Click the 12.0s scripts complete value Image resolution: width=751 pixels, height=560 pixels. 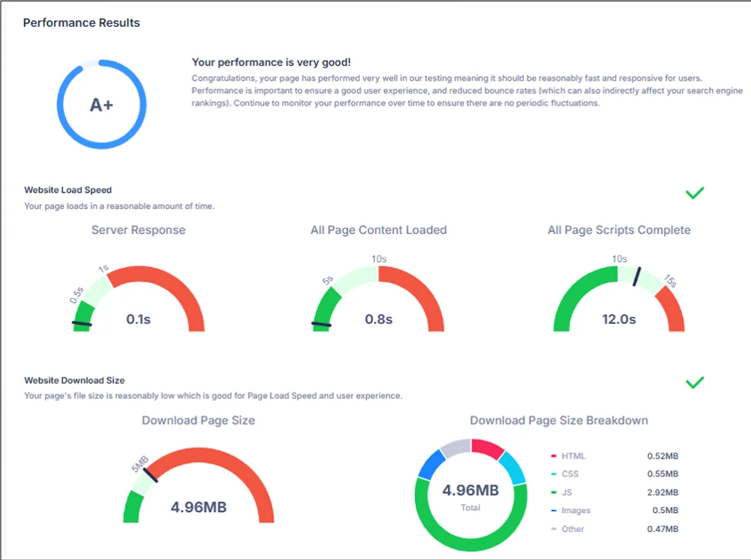(x=619, y=319)
